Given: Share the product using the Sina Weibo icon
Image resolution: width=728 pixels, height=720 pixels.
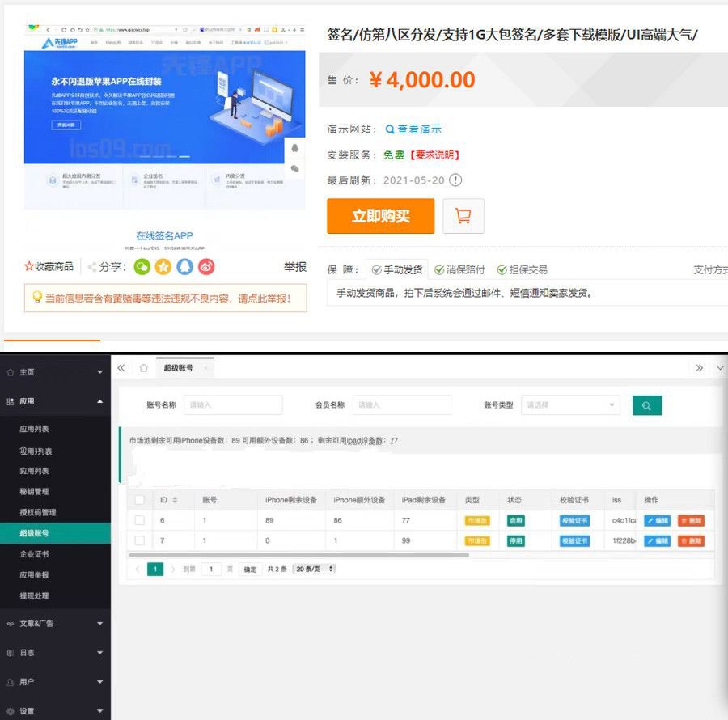Looking at the screenshot, I should click(x=208, y=266).
